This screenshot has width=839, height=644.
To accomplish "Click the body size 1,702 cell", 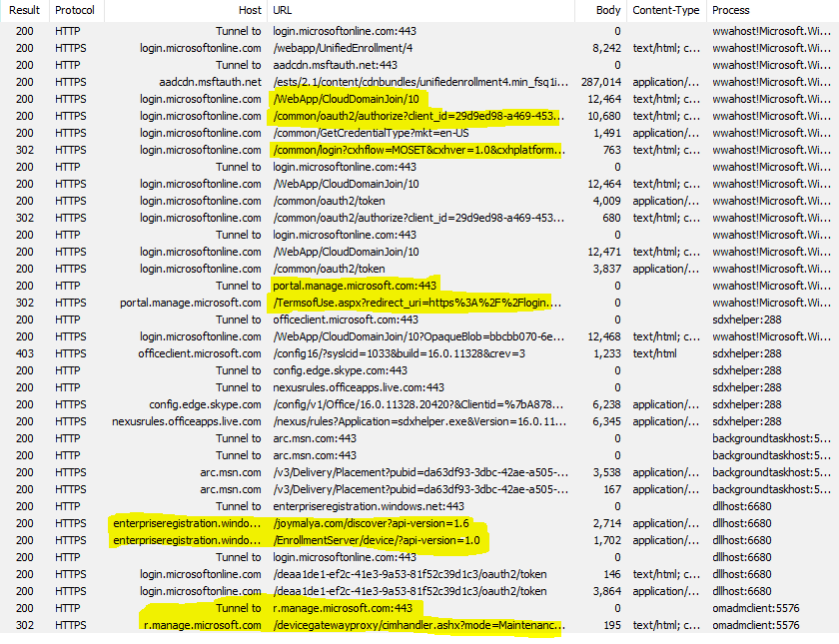I will [607, 540].
